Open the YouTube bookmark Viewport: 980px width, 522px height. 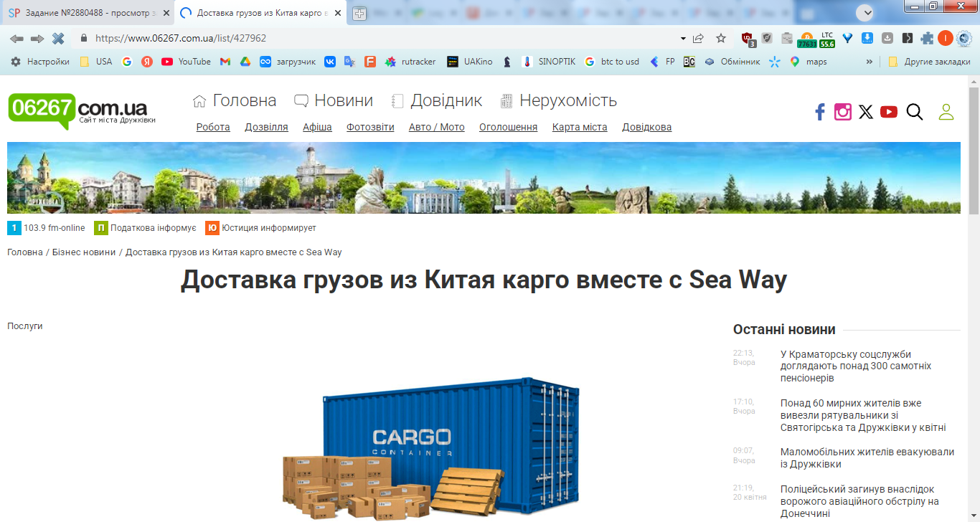pos(187,62)
